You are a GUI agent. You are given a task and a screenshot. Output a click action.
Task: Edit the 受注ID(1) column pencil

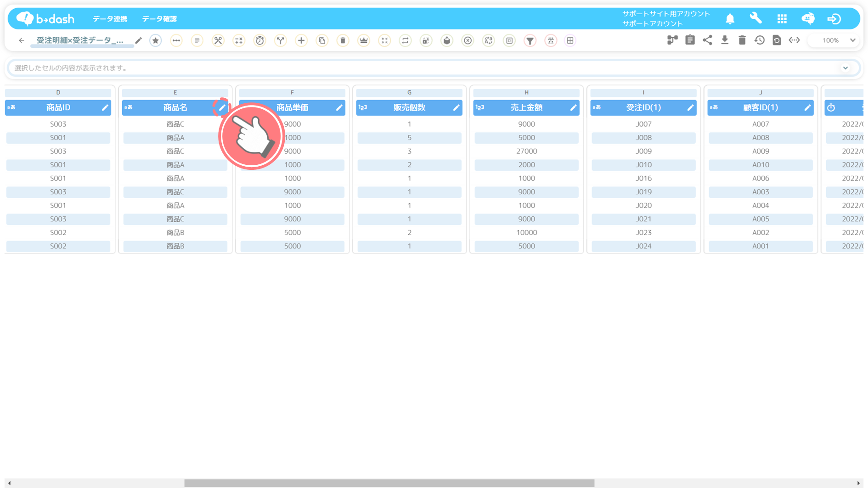coord(691,107)
